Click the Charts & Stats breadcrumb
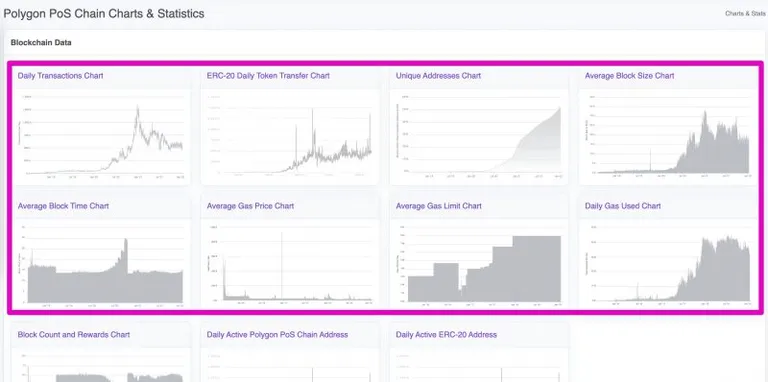 point(745,14)
